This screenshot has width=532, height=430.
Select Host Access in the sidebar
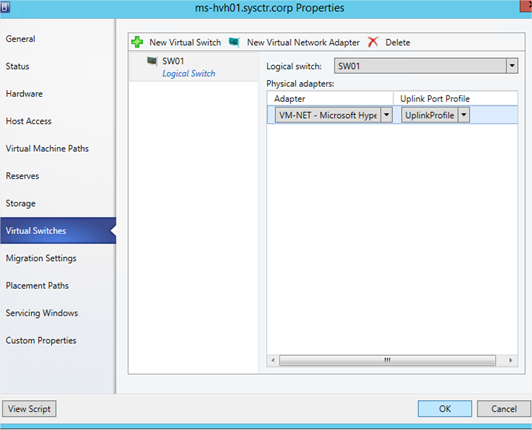[28, 121]
